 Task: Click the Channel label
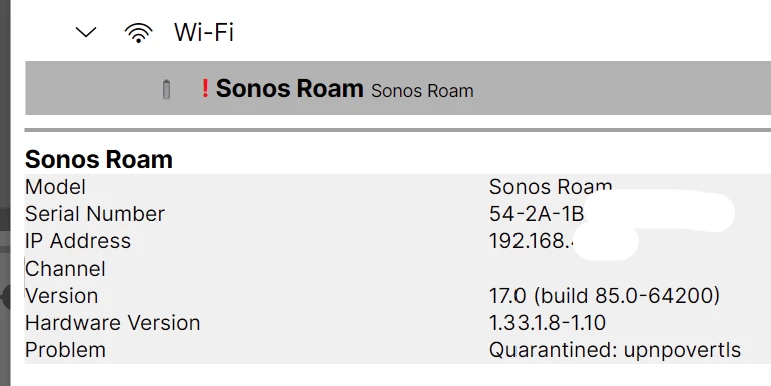[x=65, y=269]
